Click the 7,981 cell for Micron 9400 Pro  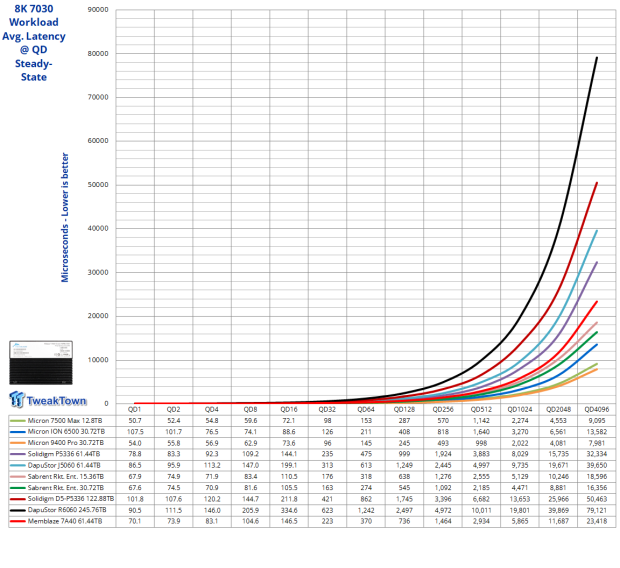(597, 443)
